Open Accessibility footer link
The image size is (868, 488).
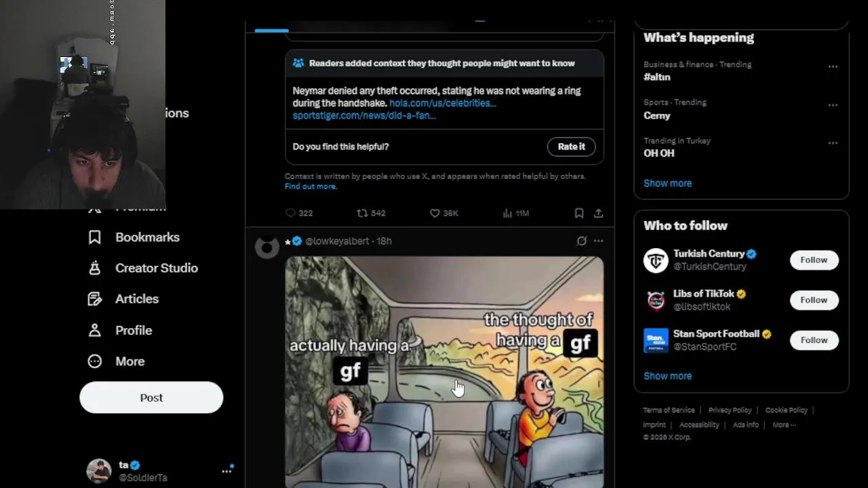699,425
